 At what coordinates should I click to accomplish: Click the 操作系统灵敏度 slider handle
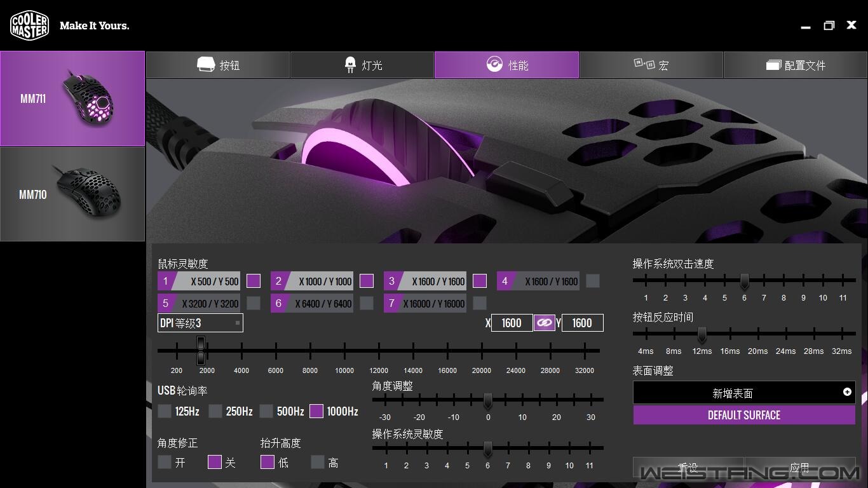[x=487, y=449]
